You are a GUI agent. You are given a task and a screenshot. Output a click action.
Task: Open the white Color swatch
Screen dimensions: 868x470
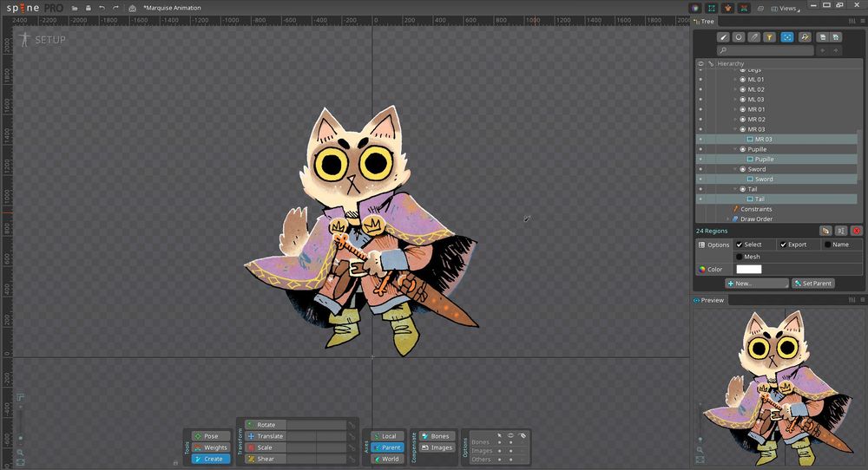pyautogui.click(x=748, y=270)
